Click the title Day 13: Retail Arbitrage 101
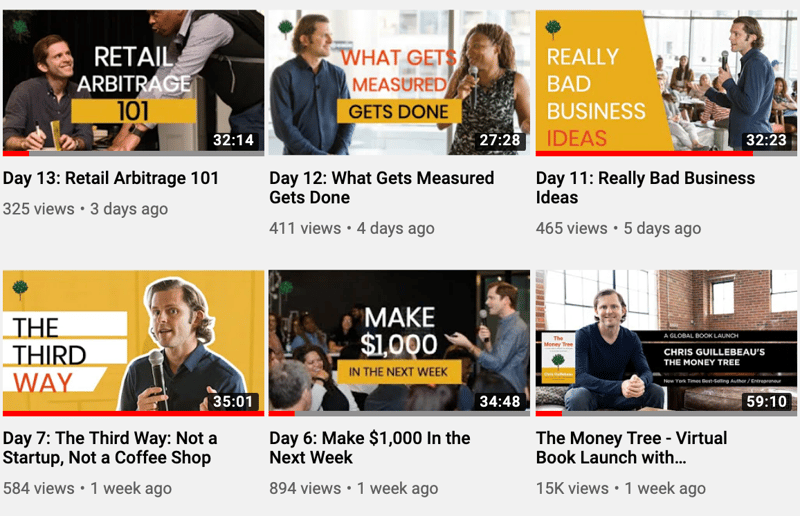 point(111,178)
